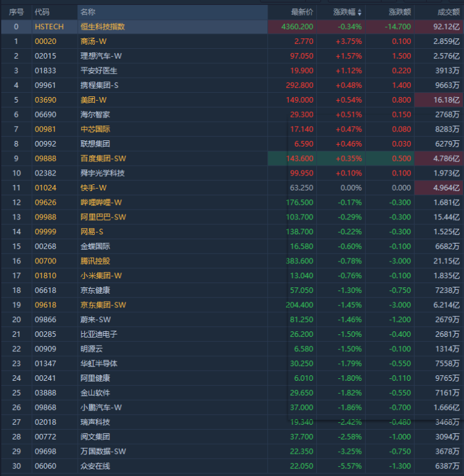Select the 恒生科技指数 index row
Viewport: 464px width, 476px height.
coord(232,27)
